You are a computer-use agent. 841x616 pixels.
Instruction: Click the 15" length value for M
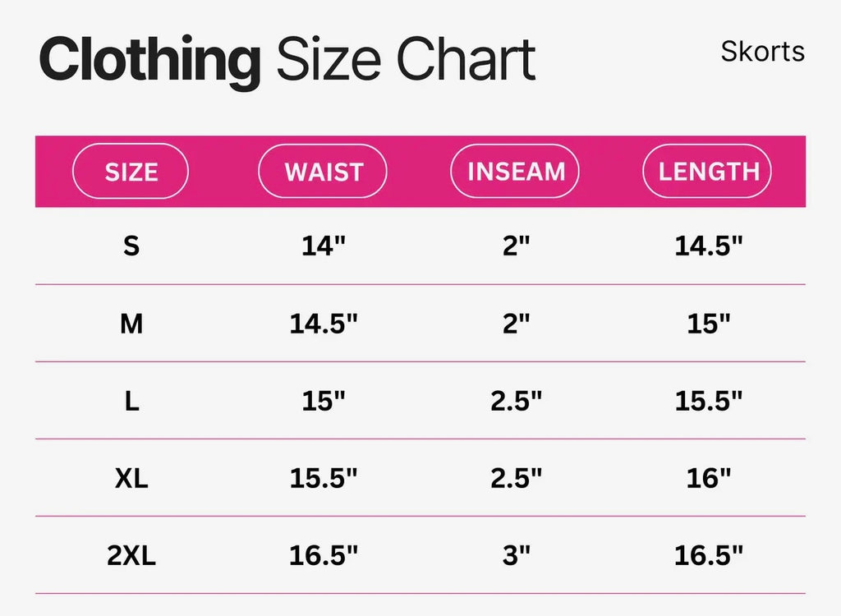tap(709, 324)
